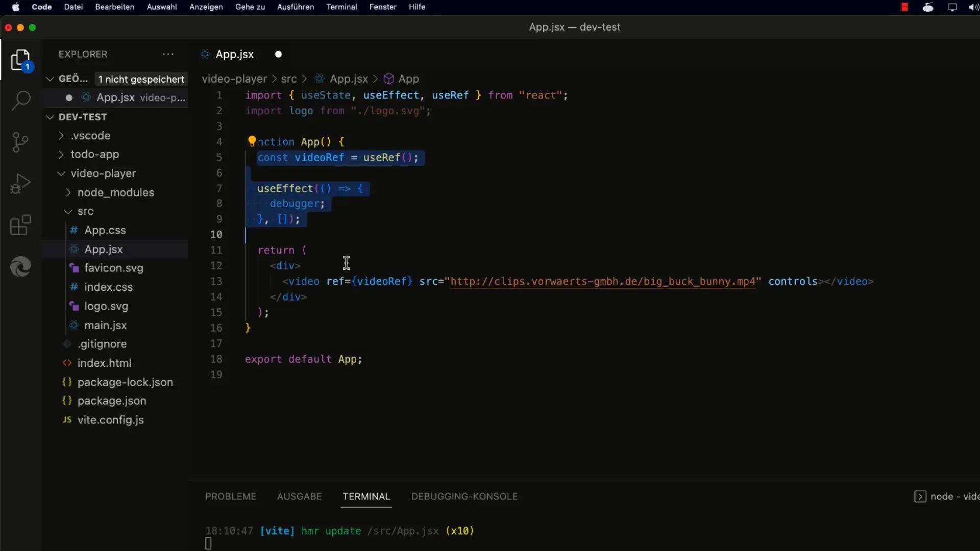Click the Anzeigen menu bar item
980x551 pixels.
click(x=206, y=7)
